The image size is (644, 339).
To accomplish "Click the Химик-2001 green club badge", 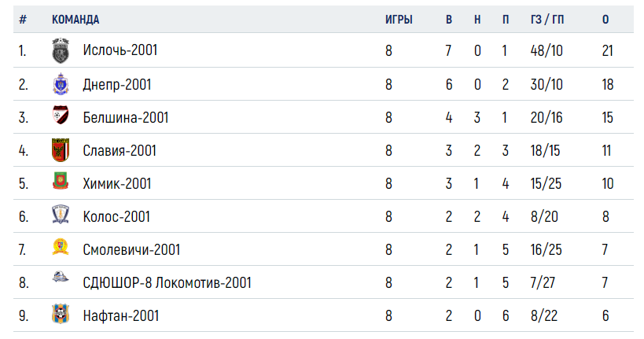I will (61, 181).
